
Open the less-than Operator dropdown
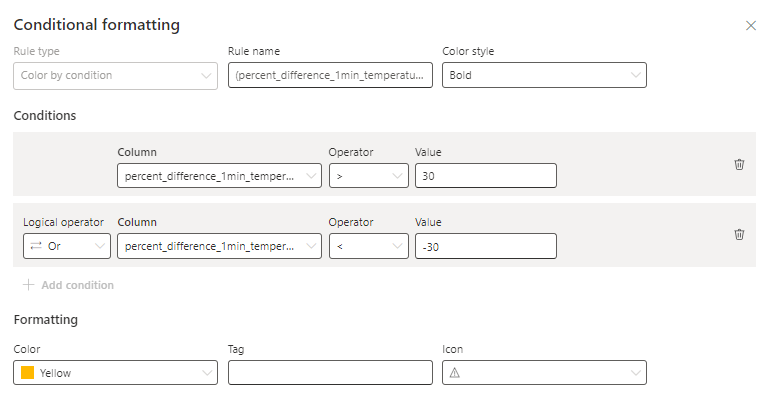coord(369,246)
